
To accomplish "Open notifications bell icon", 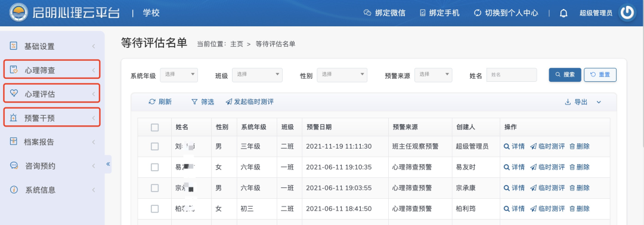I will [563, 13].
